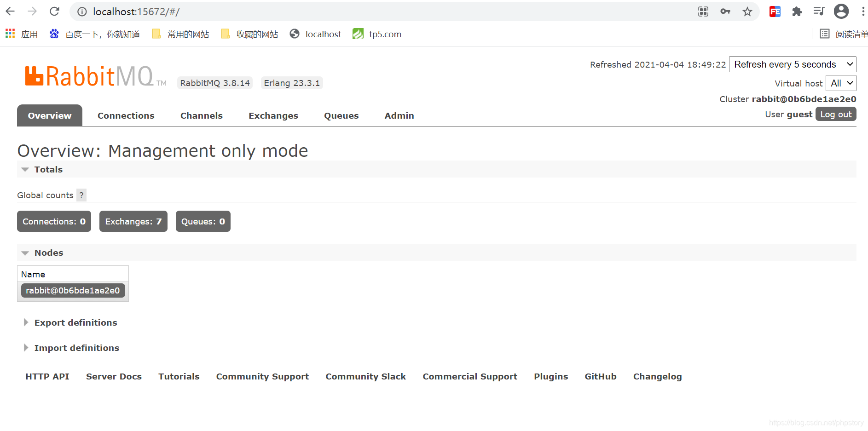Image resolution: width=868 pixels, height=431 pixels.
Task: Click the browser back arrow
Action: pos(10,11)
